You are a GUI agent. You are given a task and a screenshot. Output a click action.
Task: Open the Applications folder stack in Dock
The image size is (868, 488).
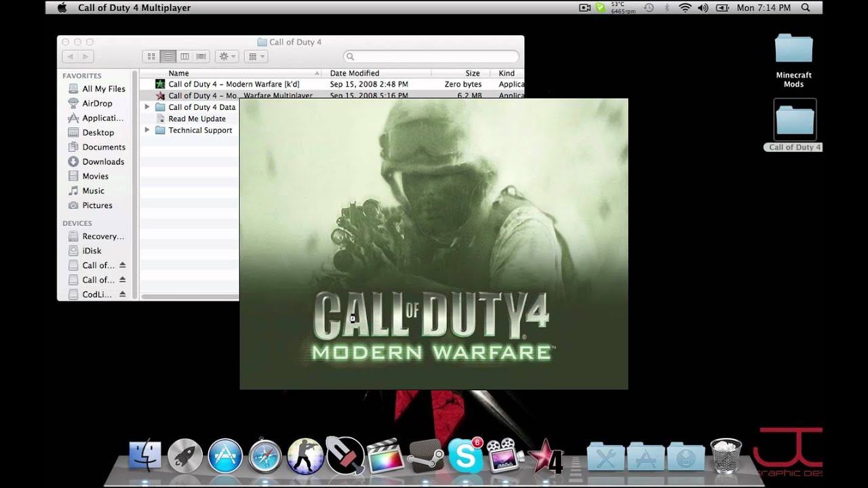[646, 456]
